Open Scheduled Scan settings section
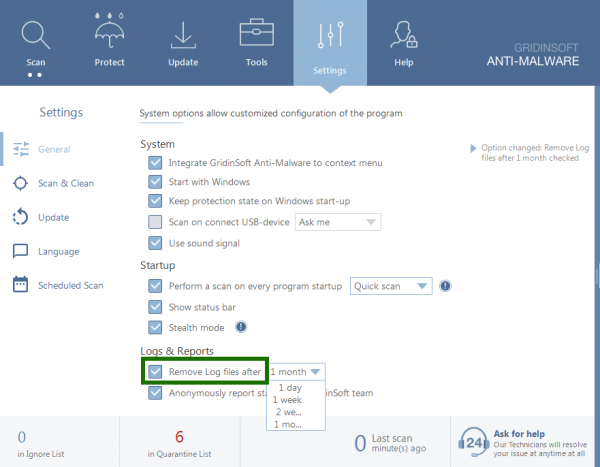This screenshot has height=467, width=600. 70,286
